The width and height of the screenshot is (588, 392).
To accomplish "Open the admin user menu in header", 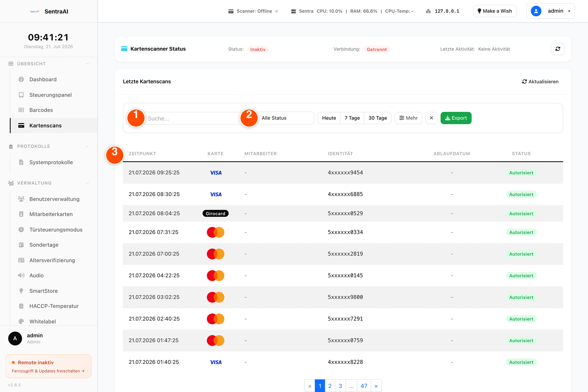I will tap(550, 11).
